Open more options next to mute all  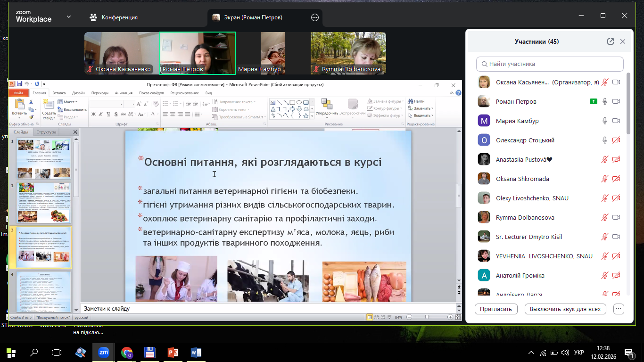coord(619,309)
